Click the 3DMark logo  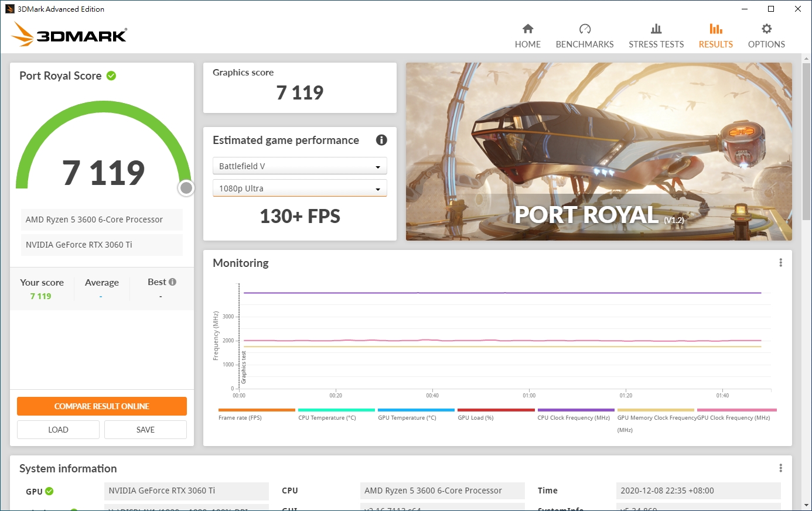coord(69,35)
